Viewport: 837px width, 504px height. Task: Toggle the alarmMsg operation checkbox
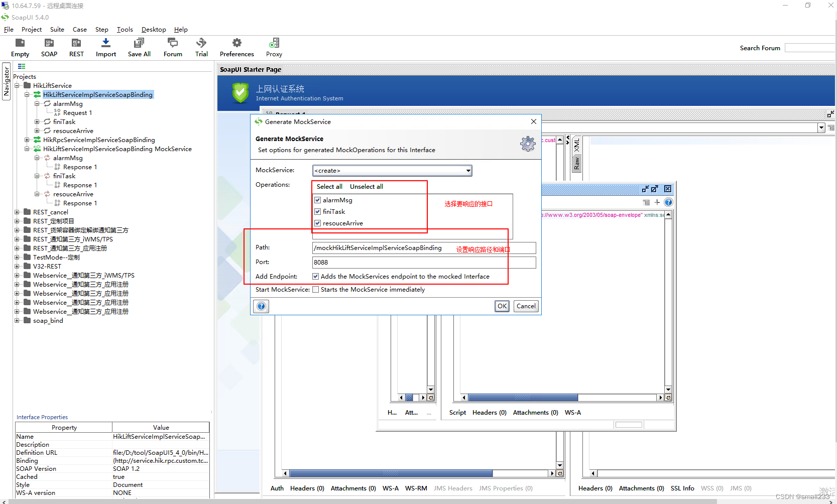(x=317, y=200)
